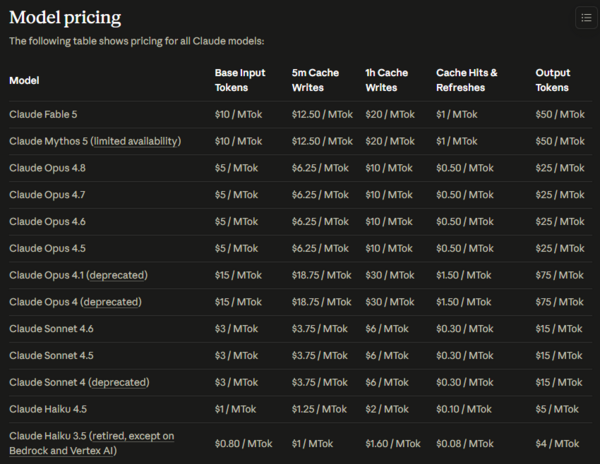
Task: Click Claude Haiku 3.5 output price $4 / MTok
Action: click(558, 443)
